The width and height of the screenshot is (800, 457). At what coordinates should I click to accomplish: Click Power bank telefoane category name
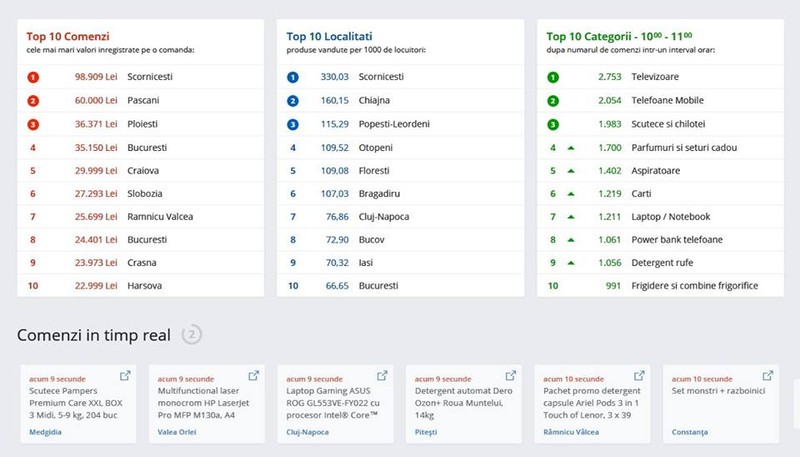coord(677,239)
